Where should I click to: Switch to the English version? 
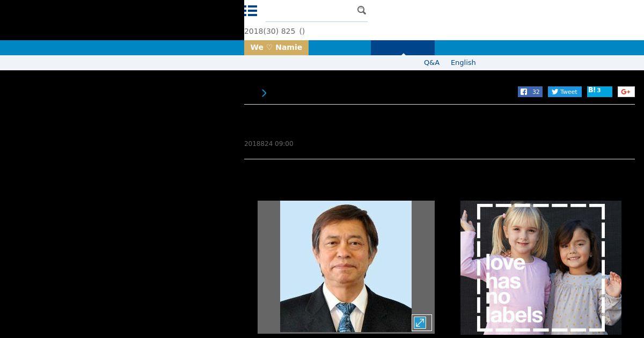(463, 63)
